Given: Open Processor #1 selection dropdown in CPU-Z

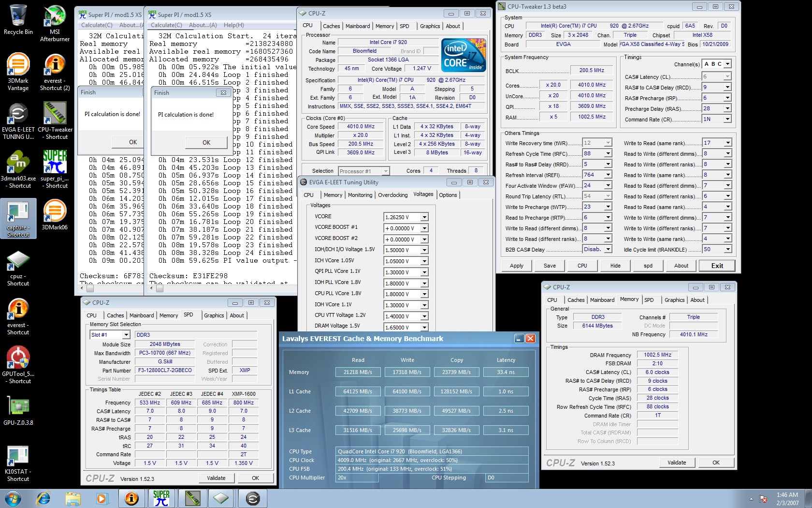Looking at the screenshot, I should (x=385, y=171).
